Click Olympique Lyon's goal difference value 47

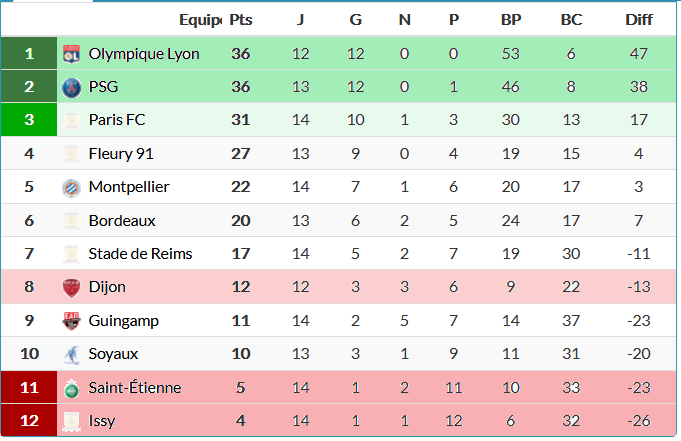pyautogui.click(x=638, y=54)
